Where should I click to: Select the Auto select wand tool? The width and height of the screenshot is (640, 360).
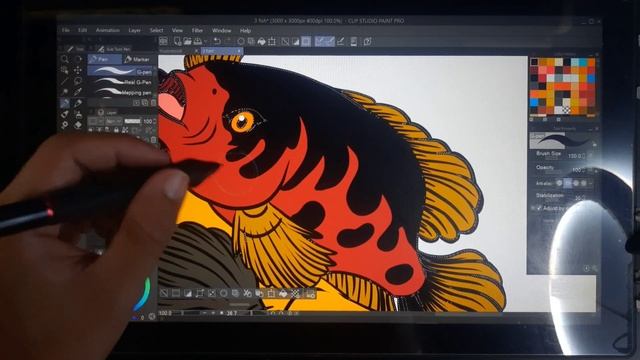[64, 92]
